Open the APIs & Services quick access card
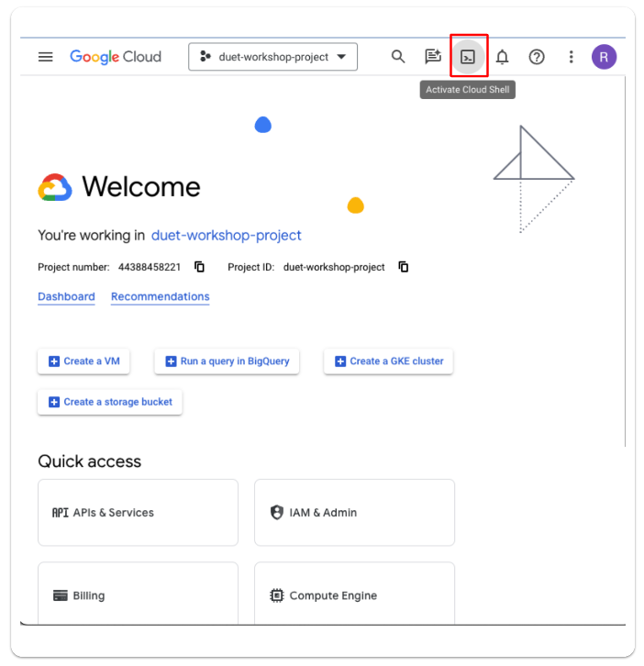The image size is (644, 666). [x=138, y=513]
